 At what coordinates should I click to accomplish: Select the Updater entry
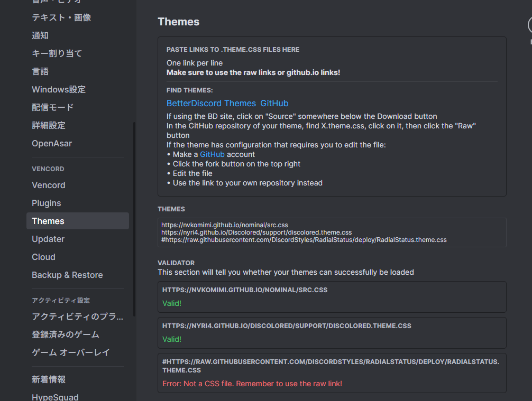(x=48, y=239)
